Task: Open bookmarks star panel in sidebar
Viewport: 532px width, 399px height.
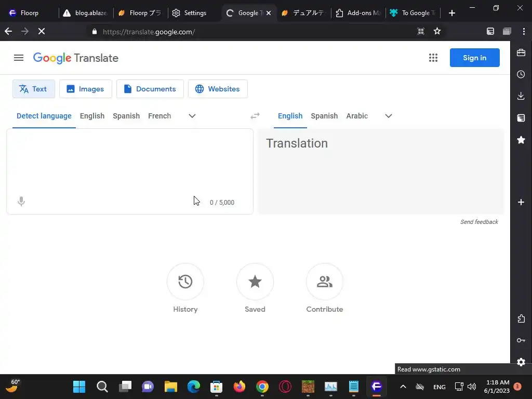Action: (x=521, y=140)
